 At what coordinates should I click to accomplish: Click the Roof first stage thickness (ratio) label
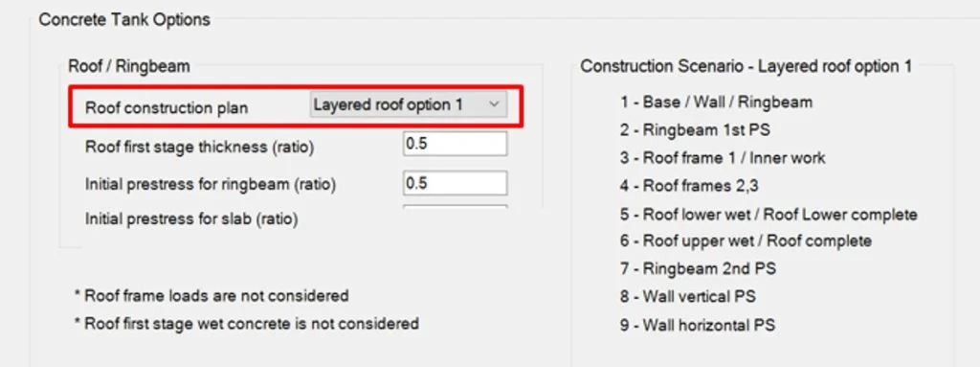click(199, 148)
